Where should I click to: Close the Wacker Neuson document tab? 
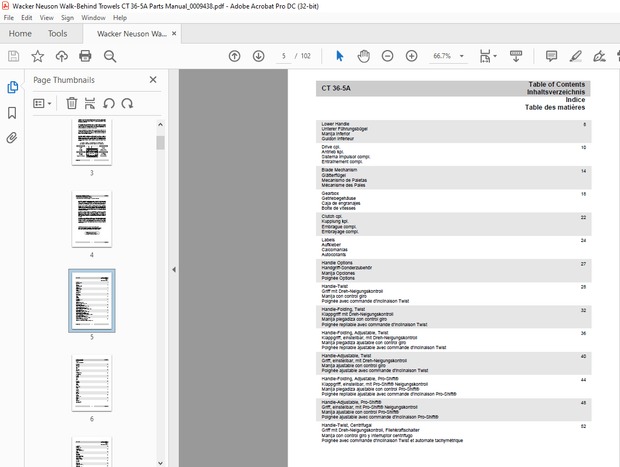tap(174, 34)
